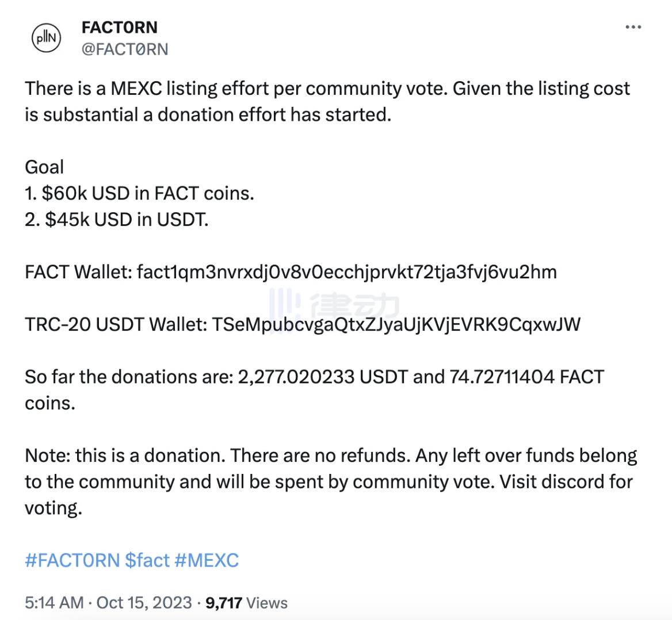Click the TRC-20 USDT wallet address
The image size is (672, 620).
(396, 325)
